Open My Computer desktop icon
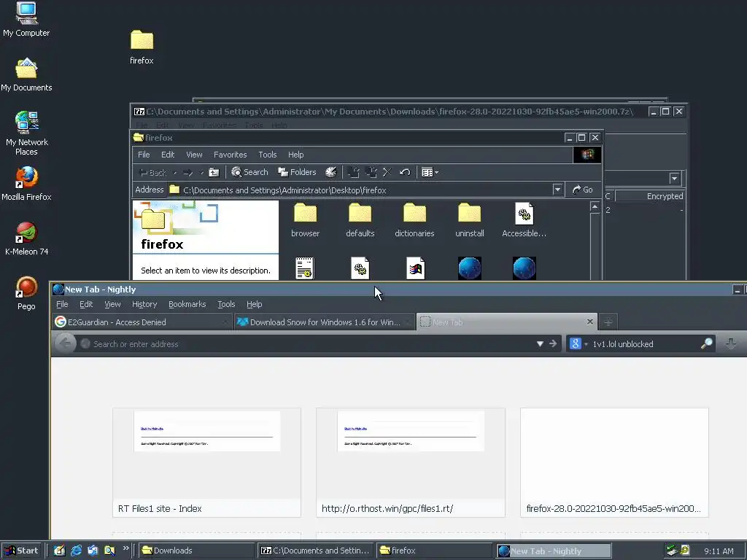 point(26,20)
